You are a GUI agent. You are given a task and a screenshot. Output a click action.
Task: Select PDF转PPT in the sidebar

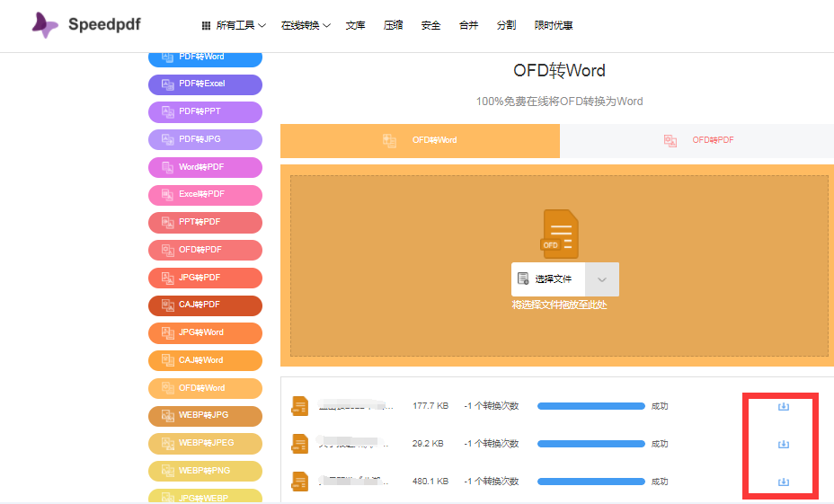[x=205, y=111]
